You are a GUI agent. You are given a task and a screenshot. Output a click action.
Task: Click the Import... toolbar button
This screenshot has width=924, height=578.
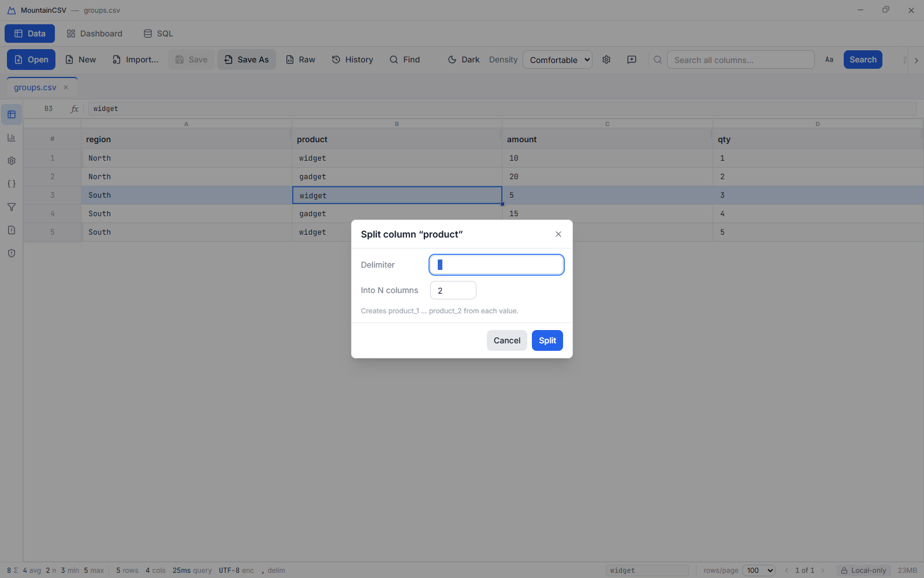point(136,60)
